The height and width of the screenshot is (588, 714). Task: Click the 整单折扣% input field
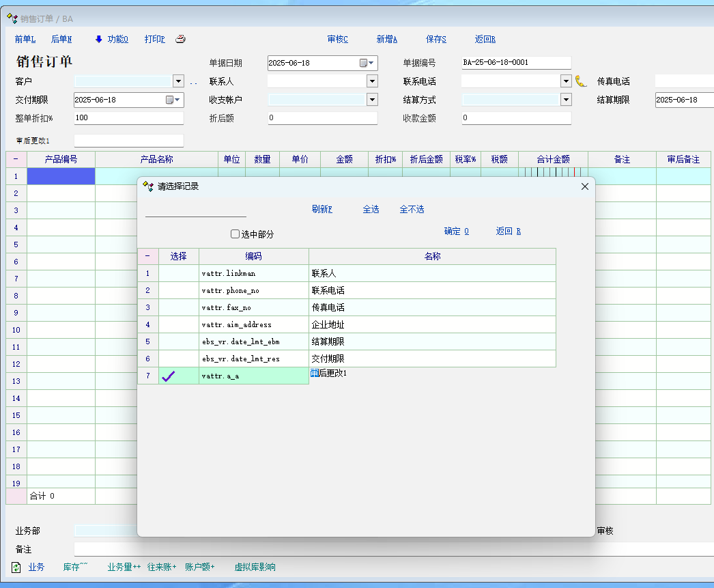pyautogui.click(x=128, y=118)
